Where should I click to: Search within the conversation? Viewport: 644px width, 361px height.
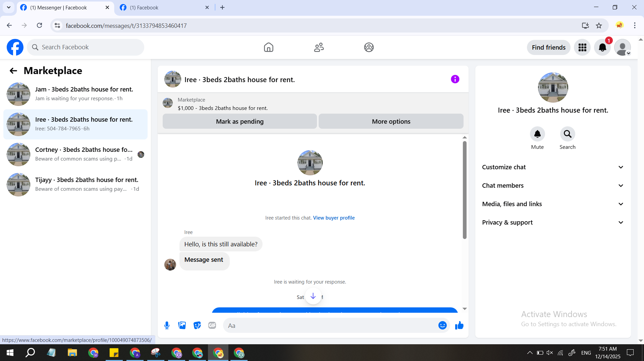[568, 134]
